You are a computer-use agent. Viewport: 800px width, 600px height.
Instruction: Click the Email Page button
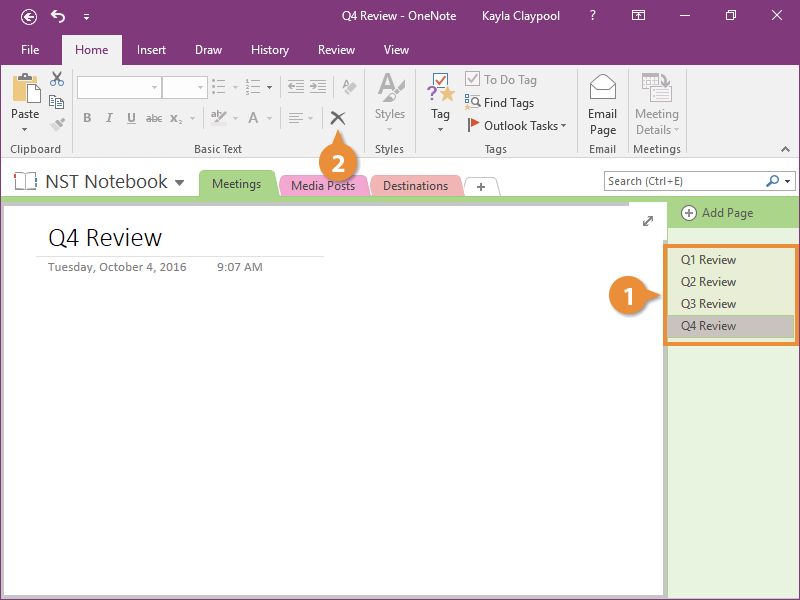[x=603, y=105]
